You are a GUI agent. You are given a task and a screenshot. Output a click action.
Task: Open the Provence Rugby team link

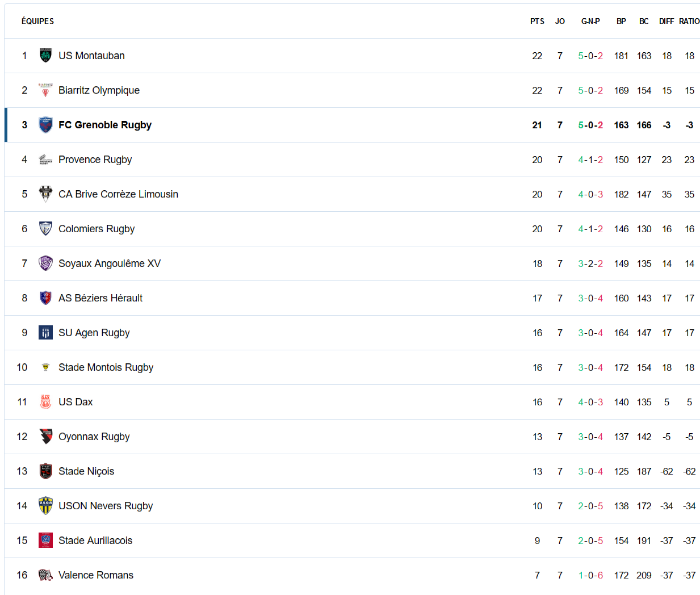95,160
